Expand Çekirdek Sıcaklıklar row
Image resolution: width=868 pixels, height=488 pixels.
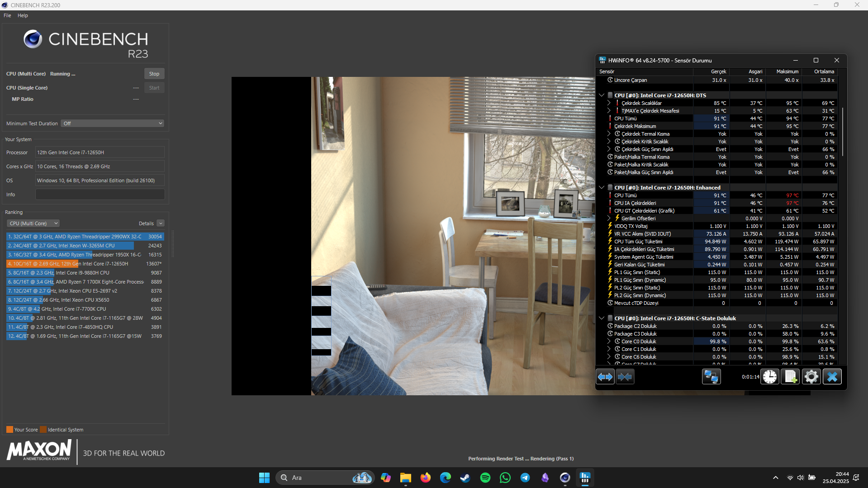tap(609, 103)
